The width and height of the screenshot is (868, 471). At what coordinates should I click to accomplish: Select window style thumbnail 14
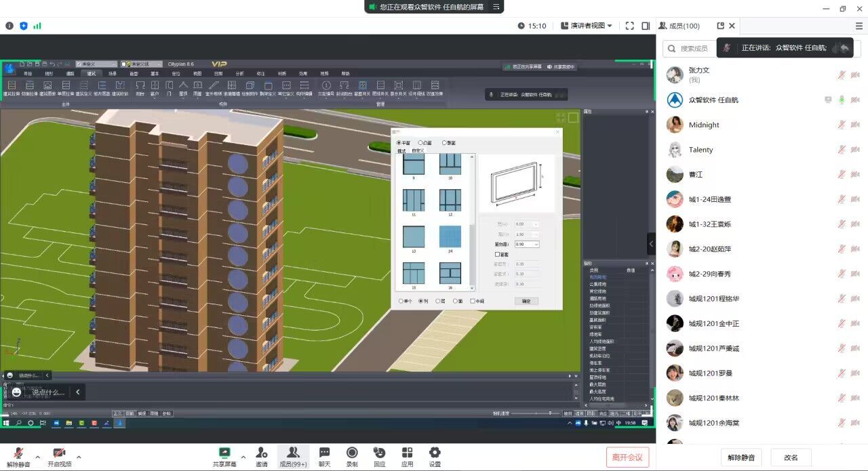[450, 237]
